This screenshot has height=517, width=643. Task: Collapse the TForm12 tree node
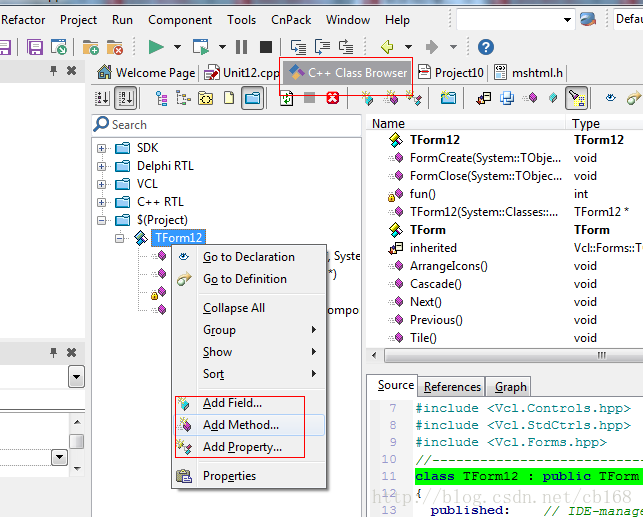119,238
